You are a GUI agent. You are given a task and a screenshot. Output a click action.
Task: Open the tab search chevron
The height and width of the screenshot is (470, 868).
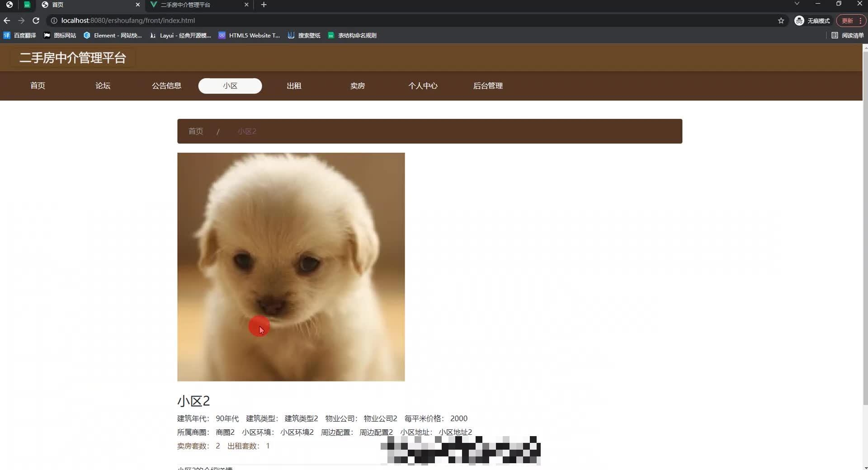coord(797,3)
